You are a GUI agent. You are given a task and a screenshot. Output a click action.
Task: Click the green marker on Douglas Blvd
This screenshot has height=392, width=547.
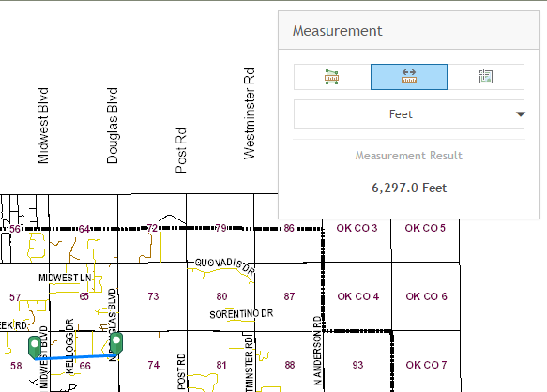[x=116, y=343]
